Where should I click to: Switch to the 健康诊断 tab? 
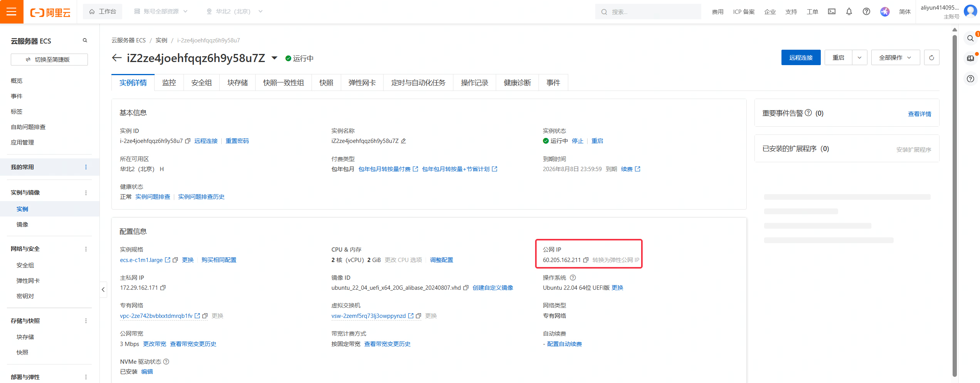pyautogui.click(x=517, y=83)
